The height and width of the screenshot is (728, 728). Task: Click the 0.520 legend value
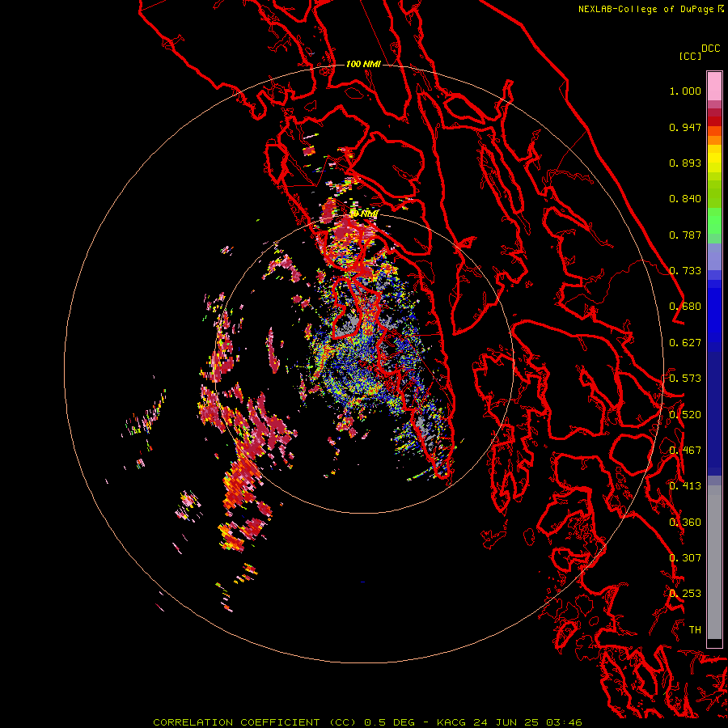tap(685, 415)
